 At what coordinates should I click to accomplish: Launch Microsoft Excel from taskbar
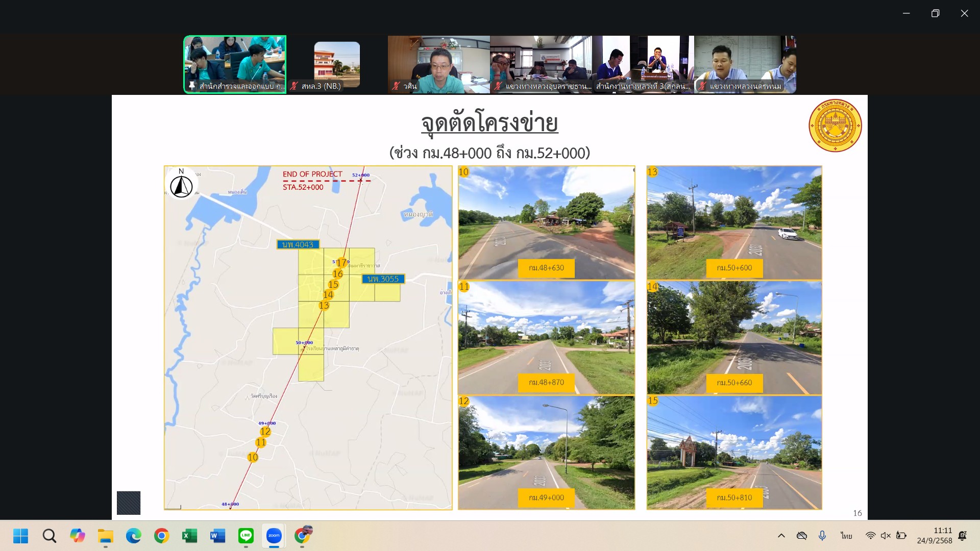point(189,536)
